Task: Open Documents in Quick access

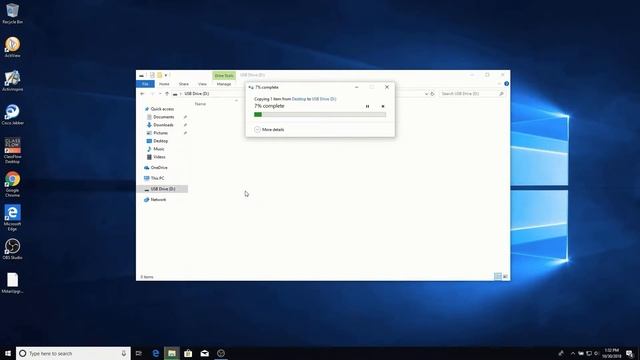Action: coord(163,117)
